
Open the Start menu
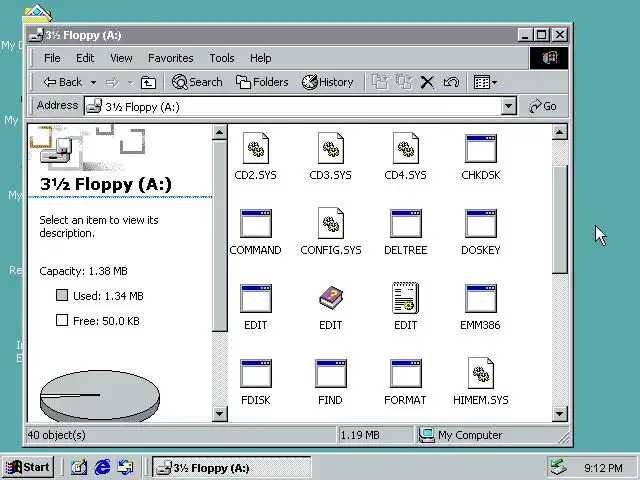(27, 467)
